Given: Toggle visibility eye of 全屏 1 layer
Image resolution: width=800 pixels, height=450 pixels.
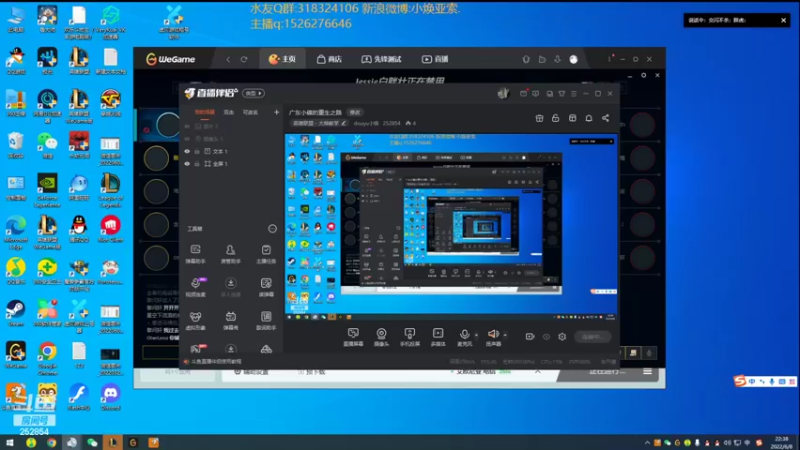Looking at the screenshot, I should [x=187, y=164].
